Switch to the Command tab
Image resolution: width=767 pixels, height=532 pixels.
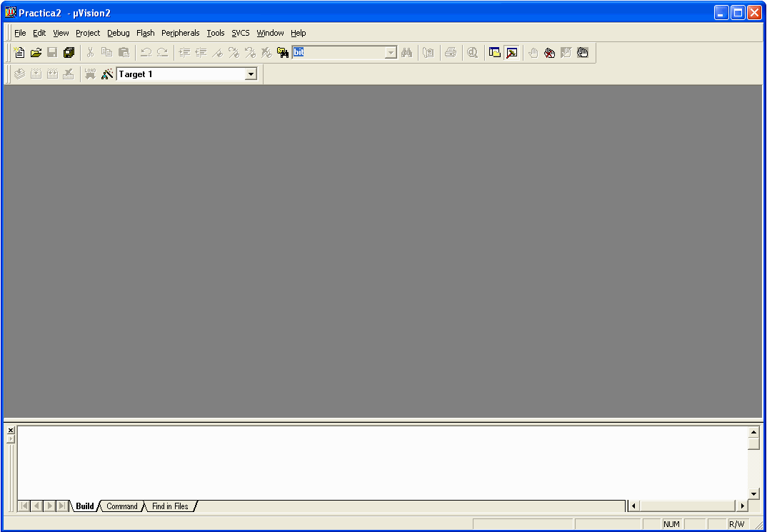tap(122, 506)
